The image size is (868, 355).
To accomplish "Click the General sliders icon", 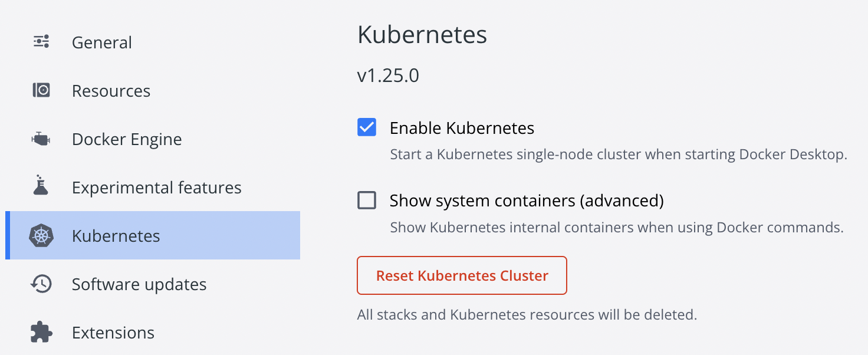I will (x=41, y=42).
